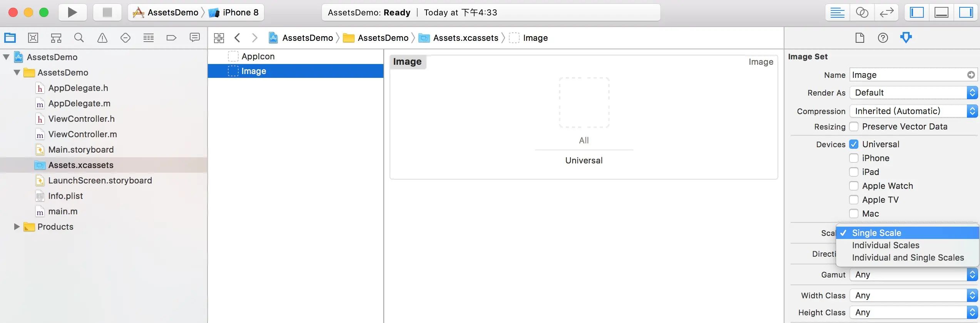Image resolution: width=980 pixels, height=323 pixels.
Task: Open the Source Control navigator
Action: (x=33, y=38)
